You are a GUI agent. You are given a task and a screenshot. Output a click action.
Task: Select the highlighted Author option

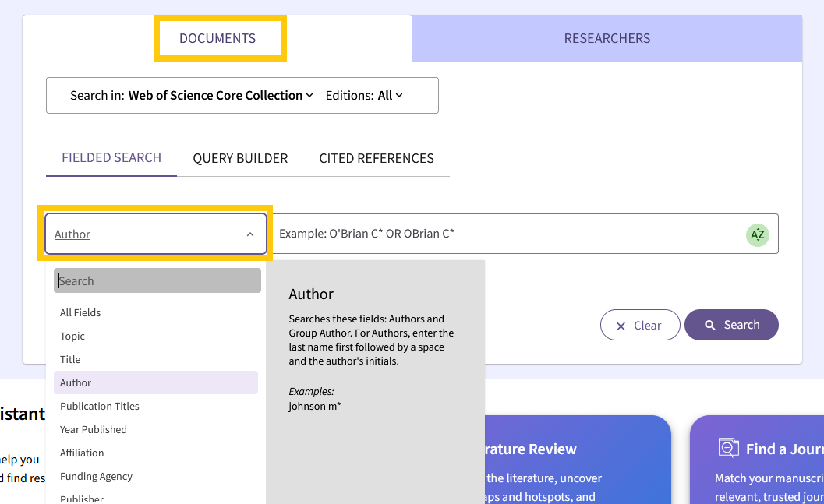click(156, 382)
